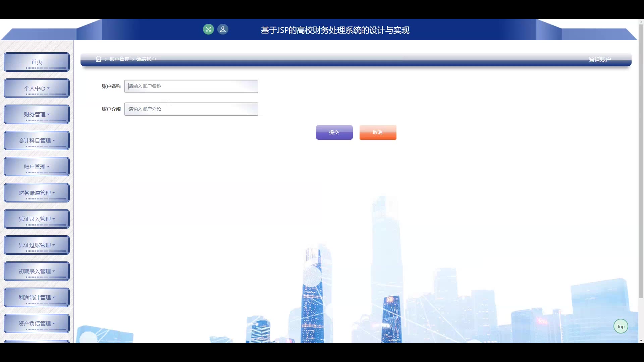The height and width of the screenshot is (362, 644).
Task: Open the user profile icon in header
Action: [x=223, y=29]
